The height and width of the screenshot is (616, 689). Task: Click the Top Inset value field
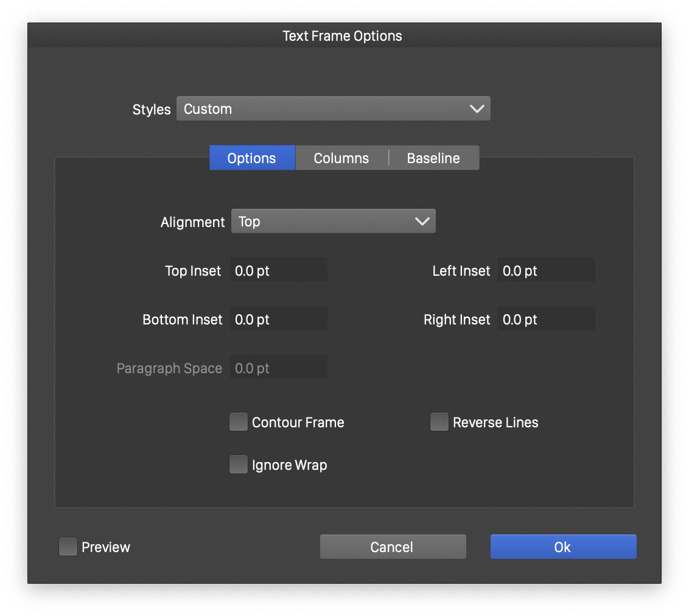[278, 271]
